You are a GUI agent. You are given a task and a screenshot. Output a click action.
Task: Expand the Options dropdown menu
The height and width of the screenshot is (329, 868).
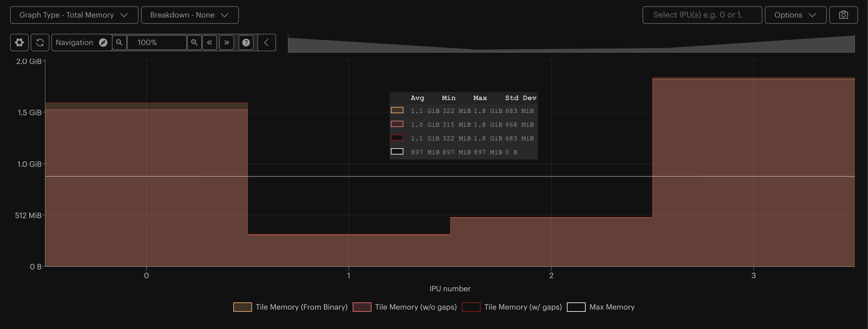click(795, 15)
